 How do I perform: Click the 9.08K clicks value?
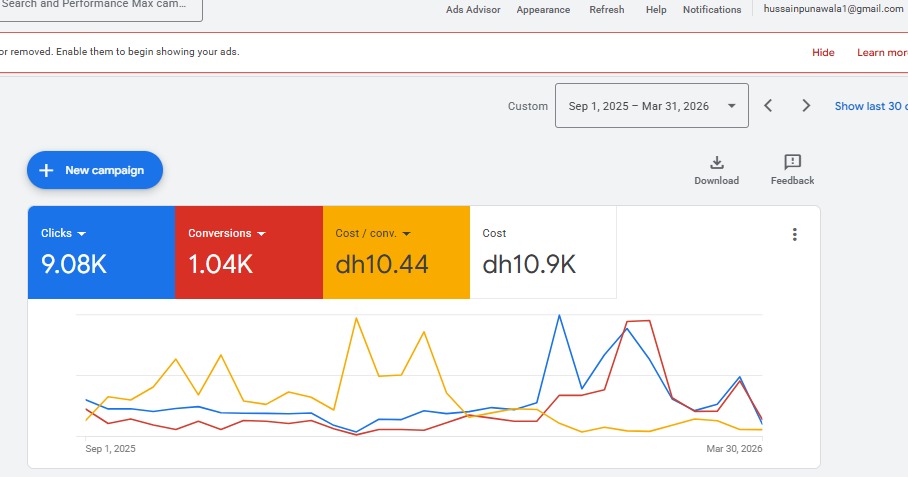click(x=74, y=265)
